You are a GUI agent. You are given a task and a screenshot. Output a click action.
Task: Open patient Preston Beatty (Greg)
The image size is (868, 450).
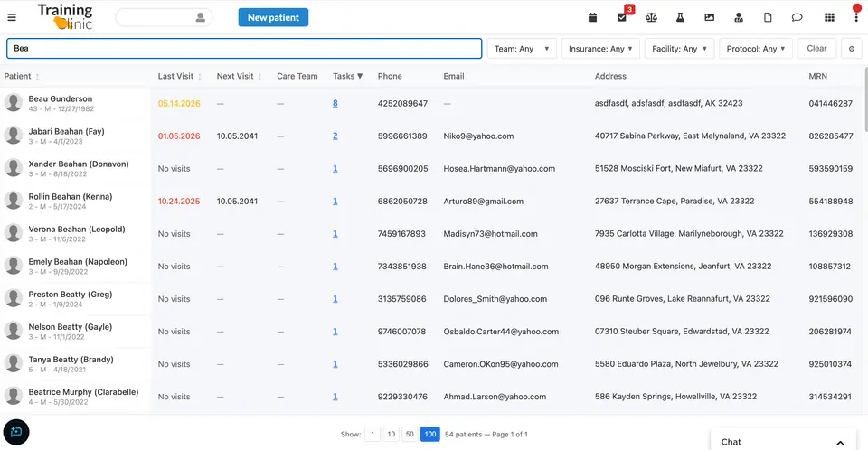coord(71,295)
